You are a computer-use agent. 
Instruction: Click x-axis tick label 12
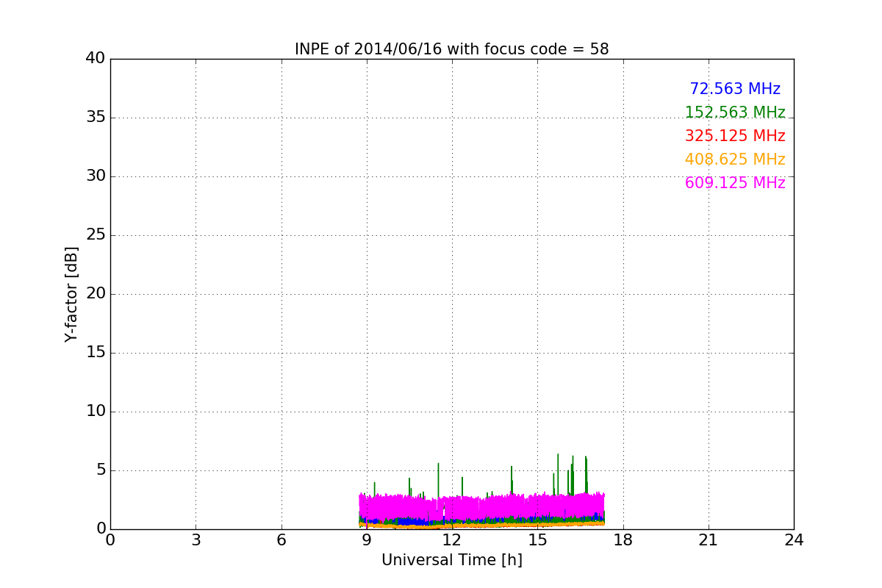point(452,540)
